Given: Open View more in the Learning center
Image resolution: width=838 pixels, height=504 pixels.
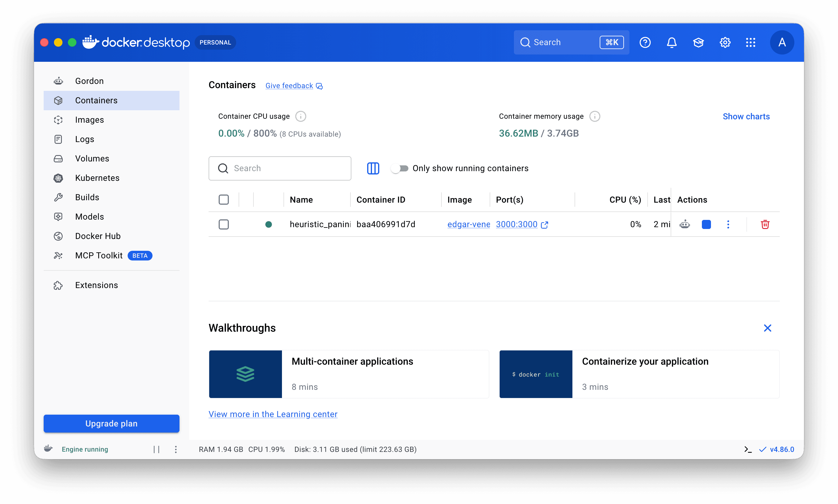Looking at the screenshot, I should point(273,414).
